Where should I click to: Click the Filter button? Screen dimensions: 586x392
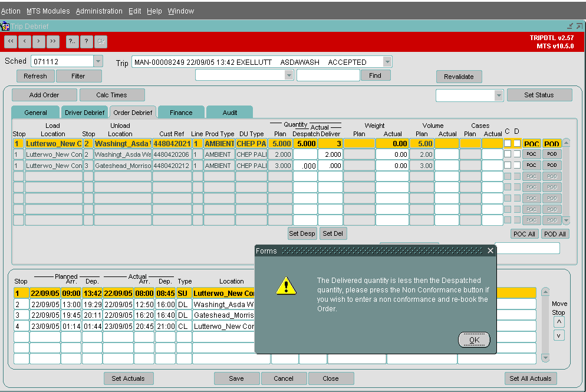[x=78, y=76]
